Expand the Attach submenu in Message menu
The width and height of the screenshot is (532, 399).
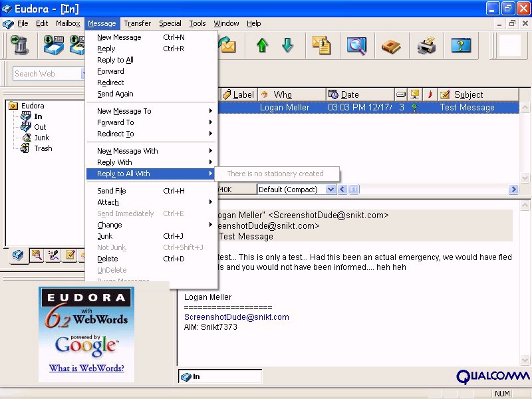[152, 202]
